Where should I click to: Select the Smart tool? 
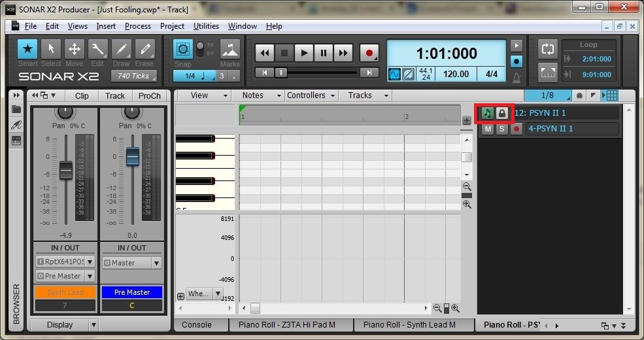27,50
